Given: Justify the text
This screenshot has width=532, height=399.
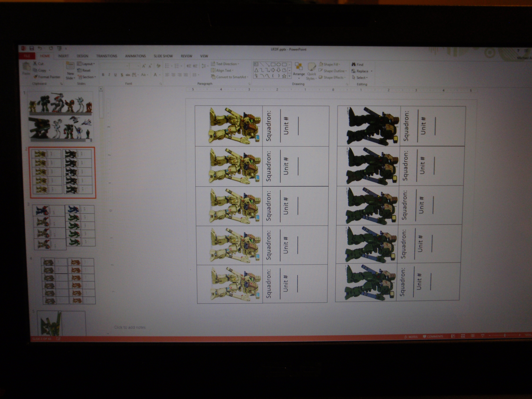Looking at the screenshot, I should (186, 75).
